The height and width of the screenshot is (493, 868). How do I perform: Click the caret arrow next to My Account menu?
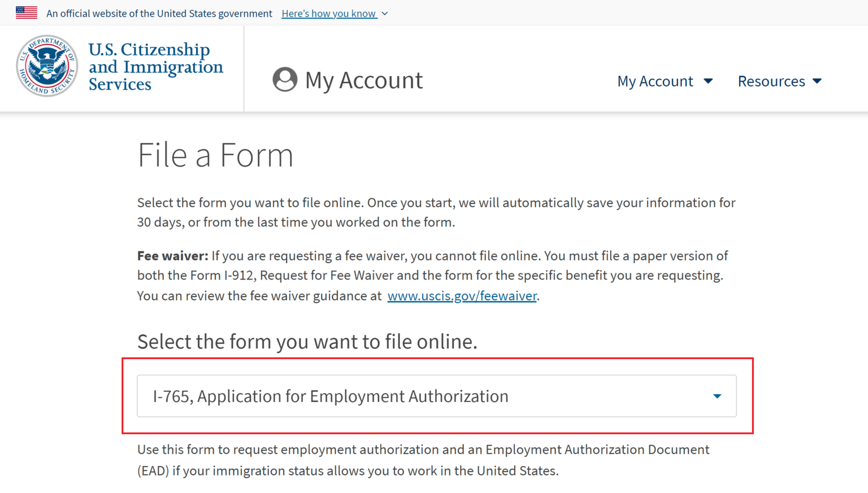[x=708, y=81]
